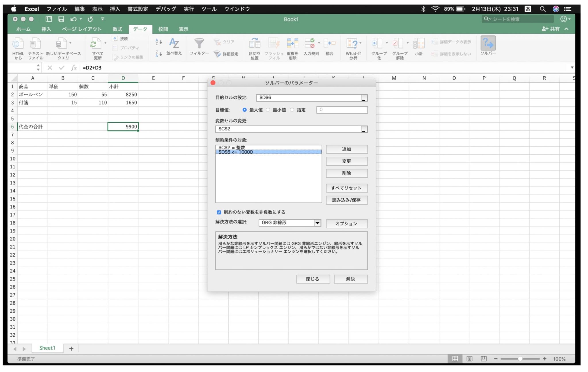588x372 pixels.
Task: Click the Solver icon in the ribbon
Action: click(x=488, y=44)
